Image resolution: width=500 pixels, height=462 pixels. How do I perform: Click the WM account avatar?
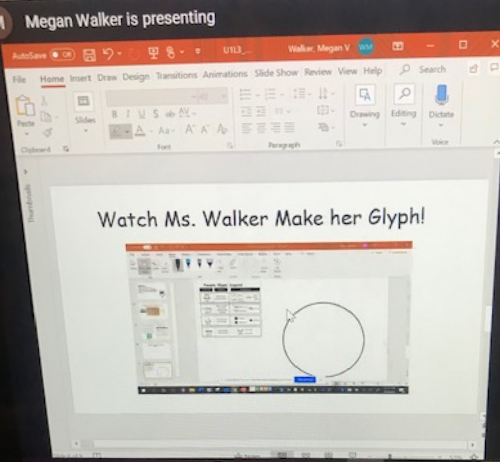click(366, 47)
